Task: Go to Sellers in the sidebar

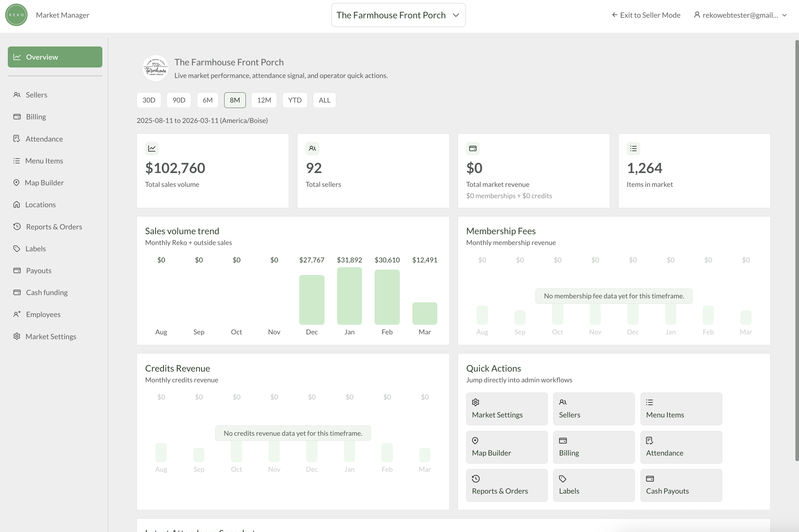Action: [x=55, y=95]
